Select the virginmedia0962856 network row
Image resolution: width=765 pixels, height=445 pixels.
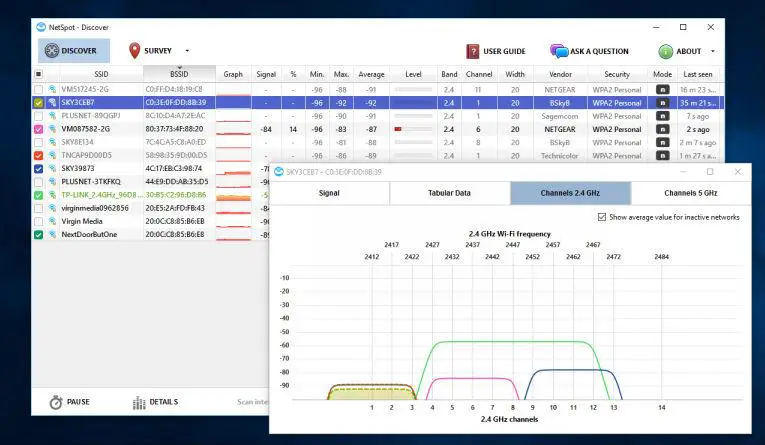point(150,208)
